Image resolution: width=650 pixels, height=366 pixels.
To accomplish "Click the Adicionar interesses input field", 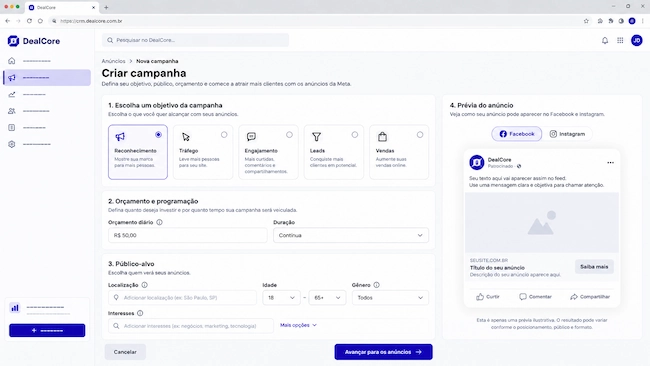I will pos(191,326).
